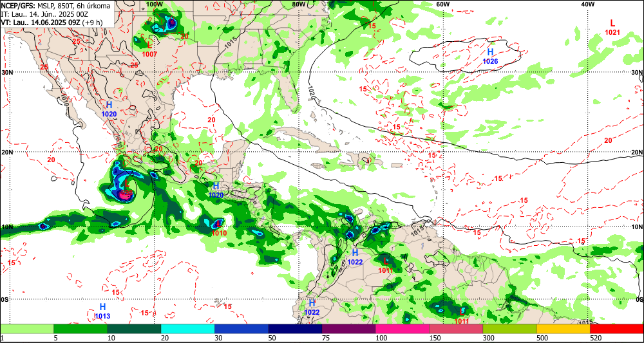Viewport: 644px width, 343px height.
Task: Click the cyan 20–30 legend swatch
Action: pos(187,329)
